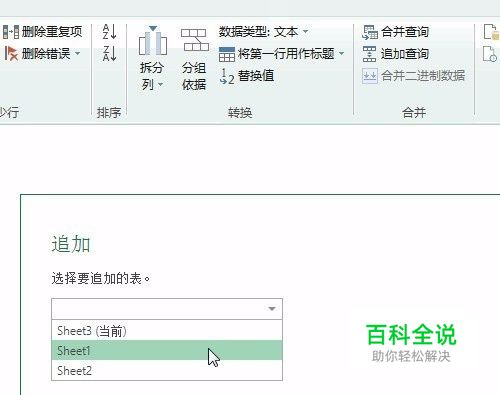Click the 追加 dialog title
The height and width of the screenshot is (395, 500).
71,244
